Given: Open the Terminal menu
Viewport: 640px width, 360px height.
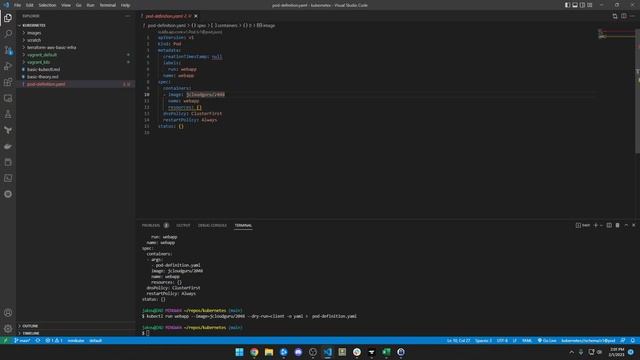Looking at the screenshot, I should [108, 5].
